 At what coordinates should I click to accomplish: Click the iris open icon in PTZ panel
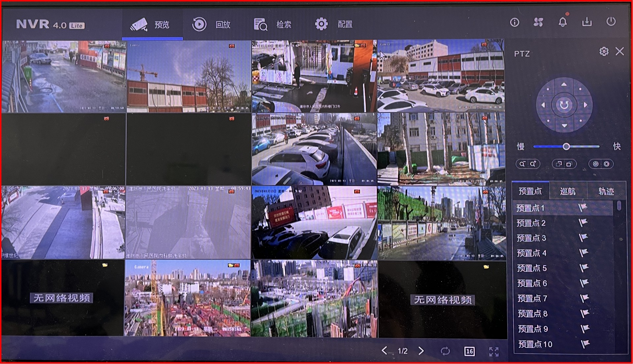click(x=607, y=164)
